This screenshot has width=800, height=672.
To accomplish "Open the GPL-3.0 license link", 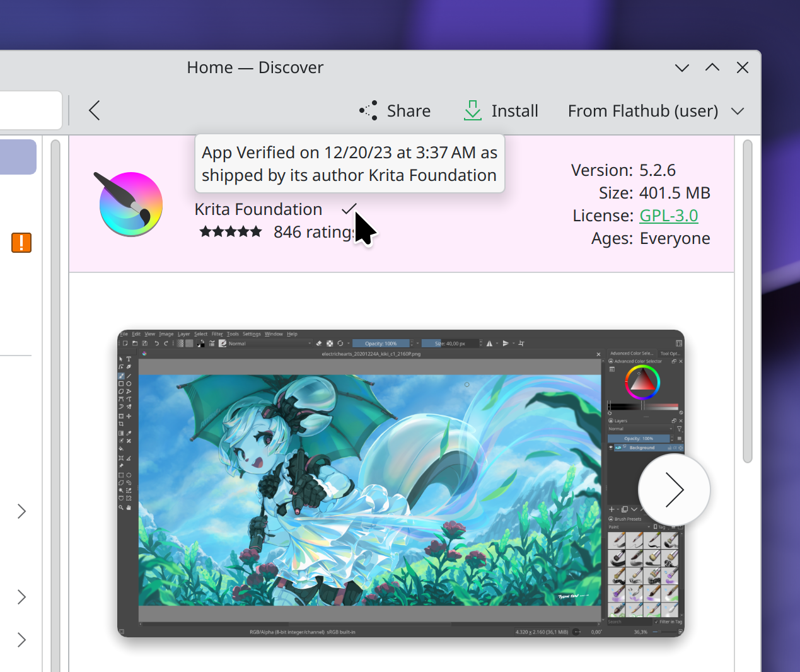I will tap(668, 216).
